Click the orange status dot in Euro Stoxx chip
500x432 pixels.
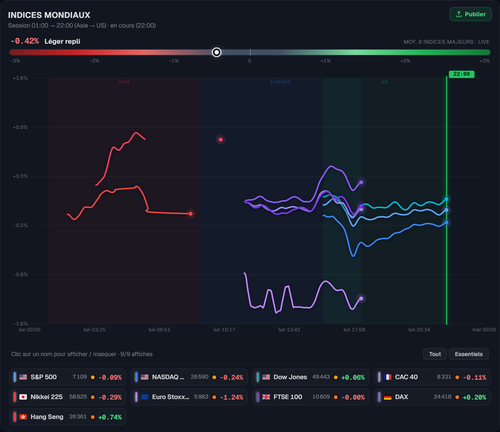coord(214,397)
